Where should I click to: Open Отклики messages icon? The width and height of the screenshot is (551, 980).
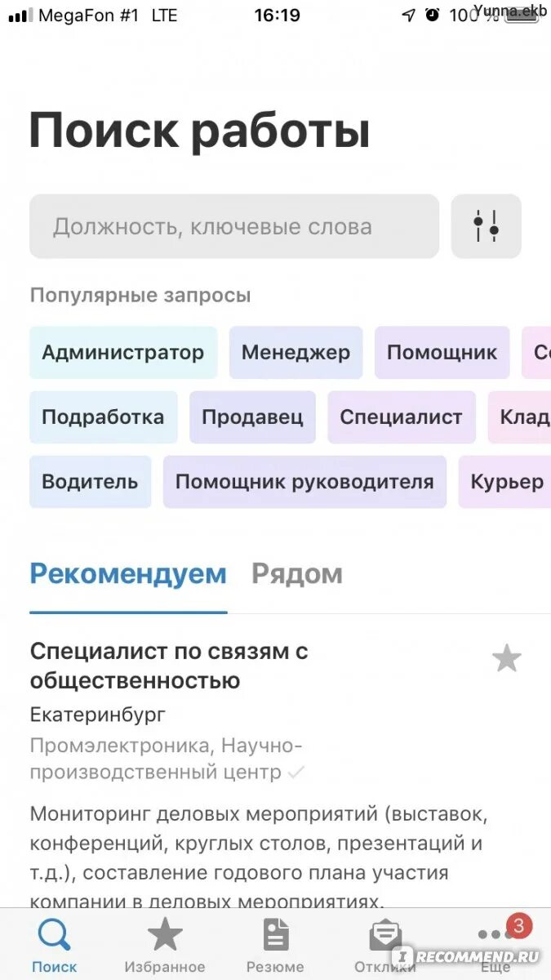pos(385,936)
